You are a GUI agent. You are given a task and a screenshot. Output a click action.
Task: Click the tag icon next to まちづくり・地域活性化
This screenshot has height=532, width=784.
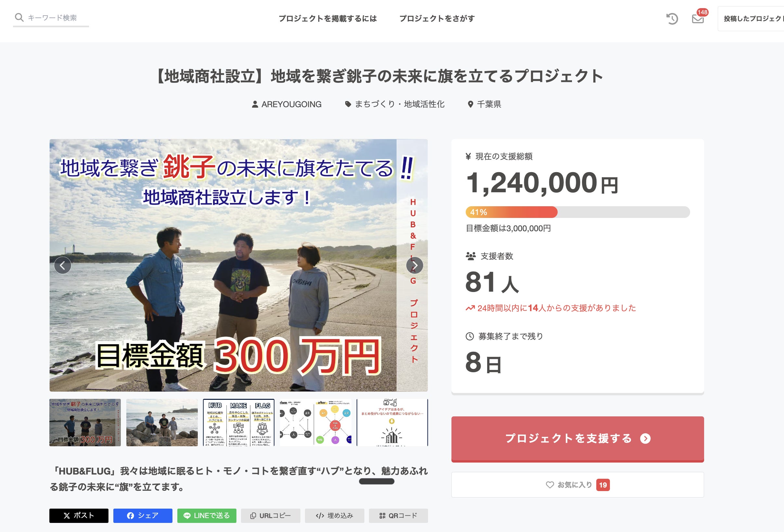coord(348,104)
